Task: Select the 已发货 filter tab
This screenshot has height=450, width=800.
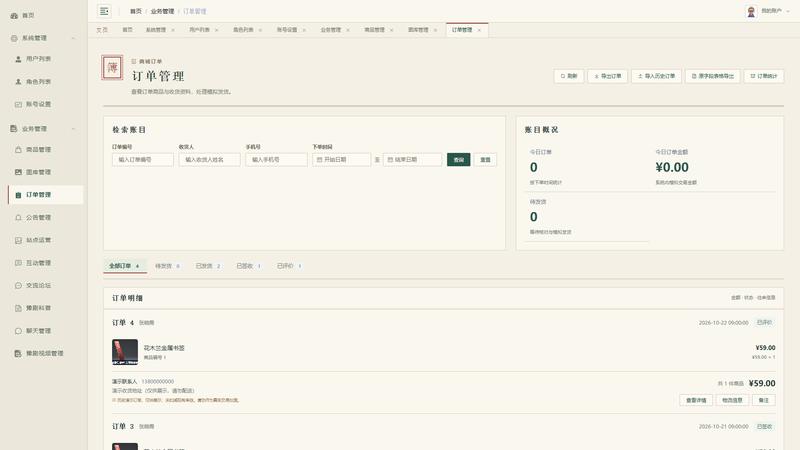Action: (x=208, y=266)
